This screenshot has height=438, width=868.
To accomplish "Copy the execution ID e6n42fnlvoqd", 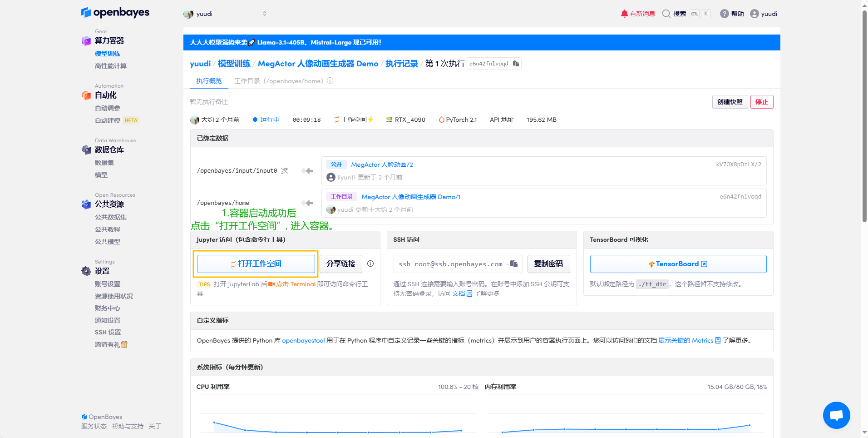I will pos(516,64).
